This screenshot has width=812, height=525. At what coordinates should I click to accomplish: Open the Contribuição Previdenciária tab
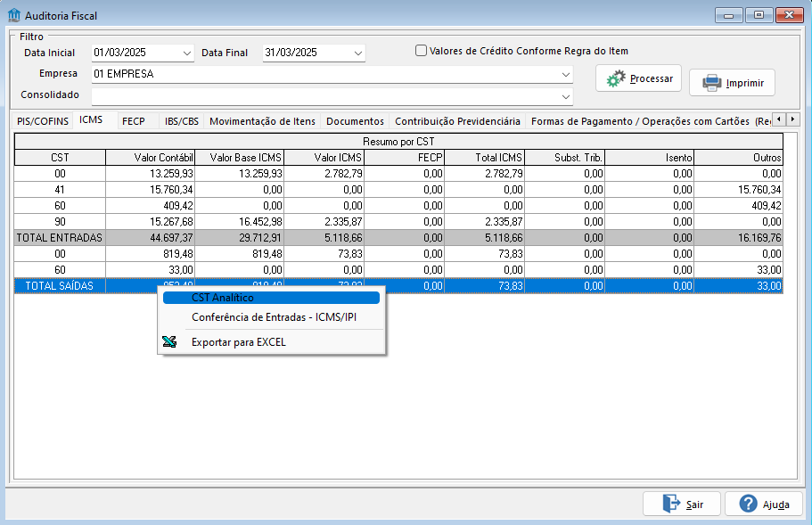458,121
